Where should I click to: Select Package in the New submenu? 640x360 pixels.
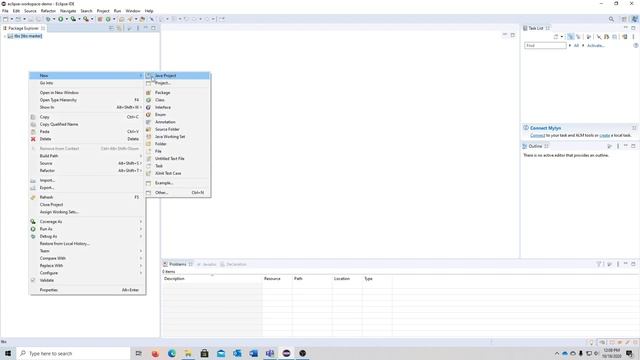tap(178, 93)
